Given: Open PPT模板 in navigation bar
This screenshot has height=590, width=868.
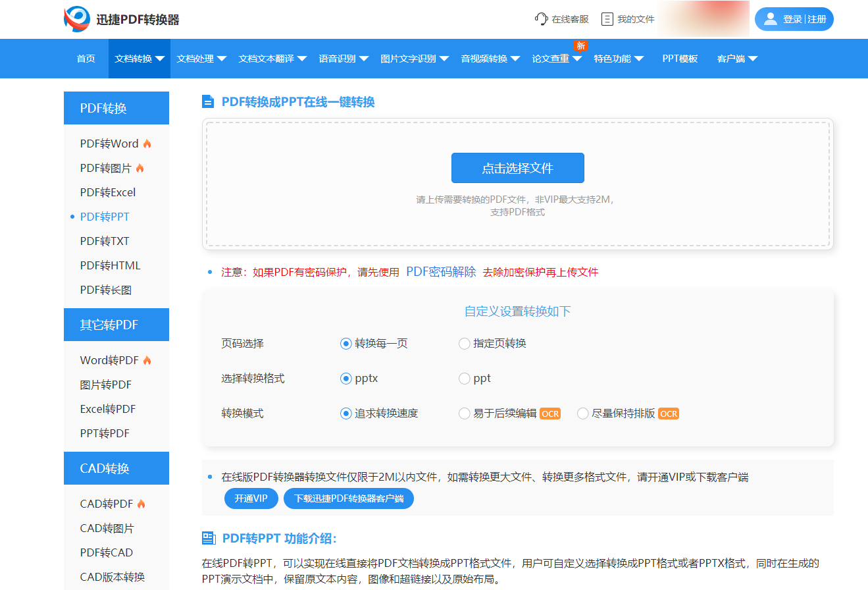Looking at the screenshot, I should (x=680, y=59).
